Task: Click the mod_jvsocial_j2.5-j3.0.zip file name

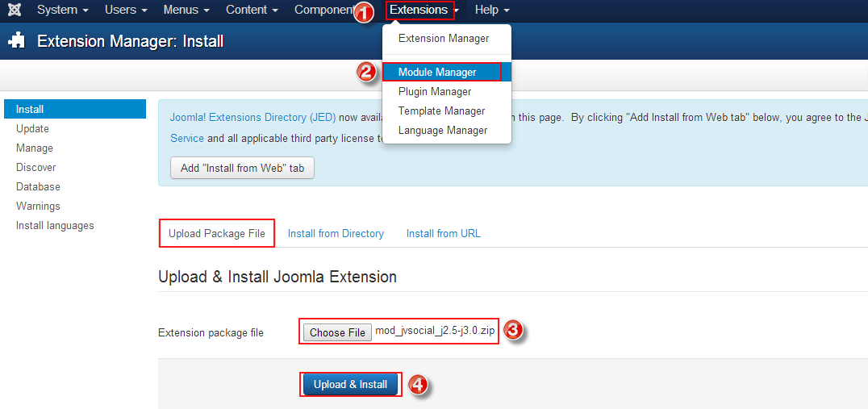Action: 435,332
